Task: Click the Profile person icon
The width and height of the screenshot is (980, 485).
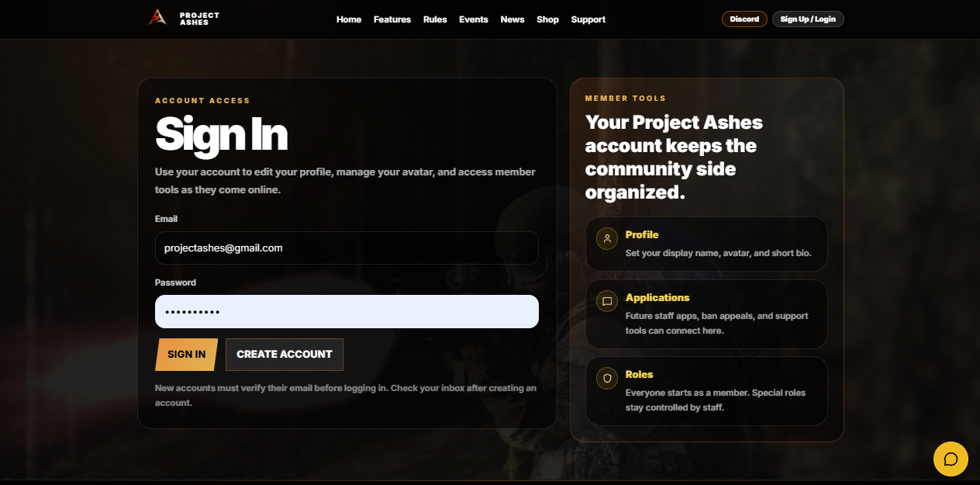Action: point(607,238)
